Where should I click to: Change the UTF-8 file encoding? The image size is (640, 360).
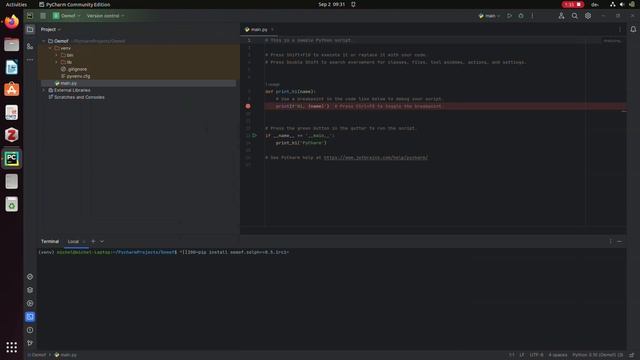pyautogui.click(x=536, y=355)
